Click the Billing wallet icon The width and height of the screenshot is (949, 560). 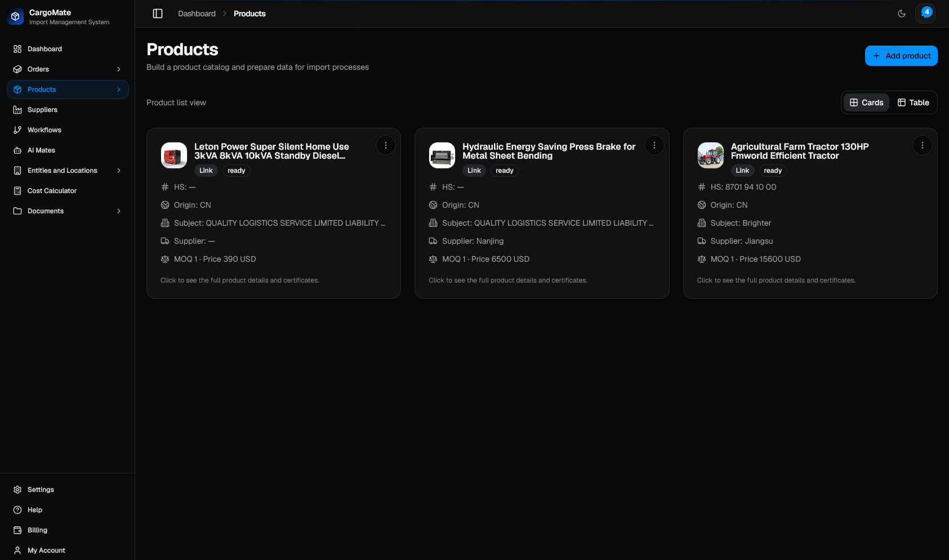[x=17, y=530]
